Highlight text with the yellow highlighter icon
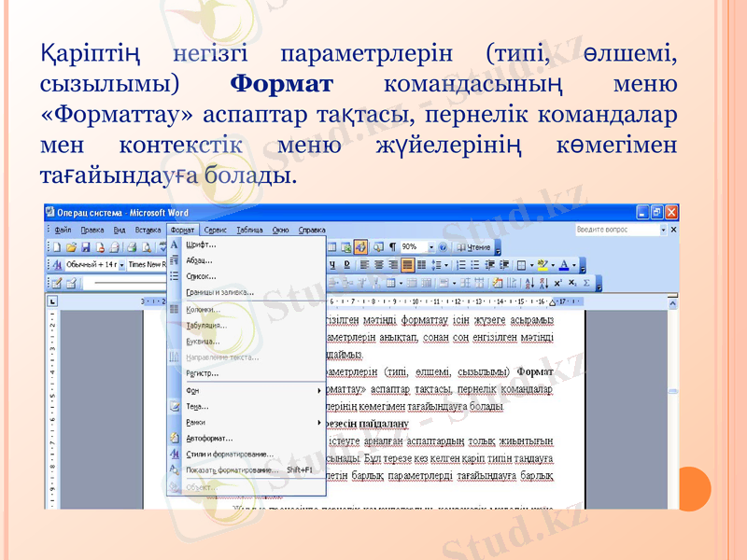The image size is (747, 560). click(543, 266)
